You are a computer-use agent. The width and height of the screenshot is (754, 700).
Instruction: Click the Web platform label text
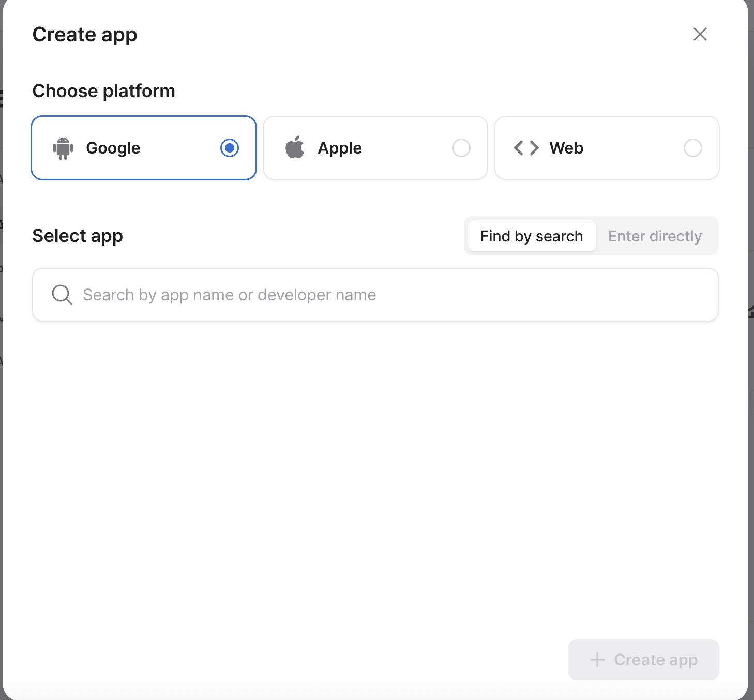coord(566,148)
